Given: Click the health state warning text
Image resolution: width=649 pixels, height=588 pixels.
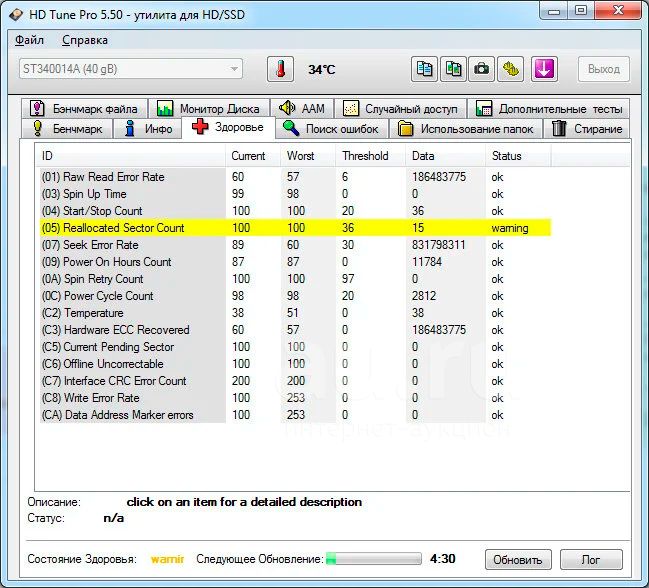Looking at the screenshot, I should pos(167,559).
